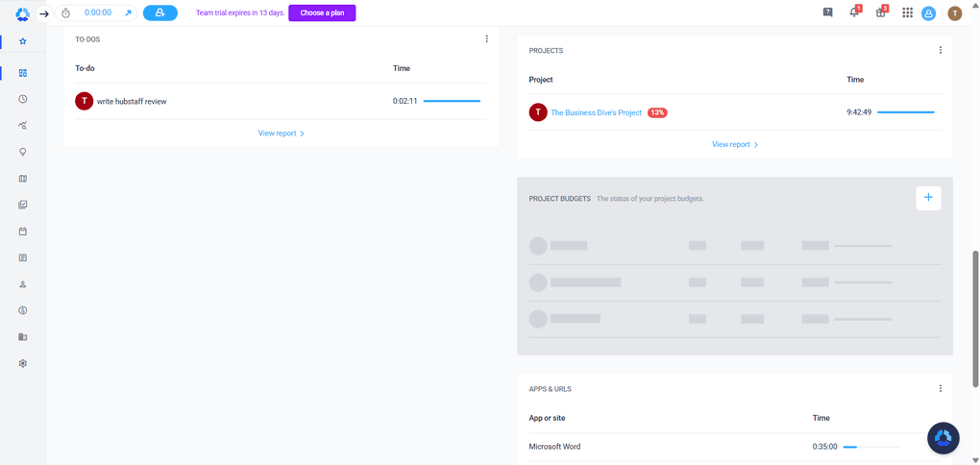Click the blue organization avatar icon

928,13
